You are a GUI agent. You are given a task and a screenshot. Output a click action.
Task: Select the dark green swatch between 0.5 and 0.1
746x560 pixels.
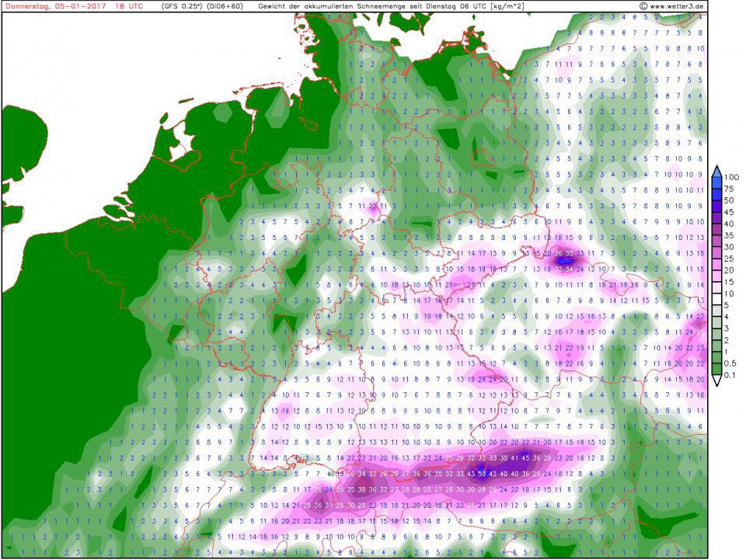[717, 370]
